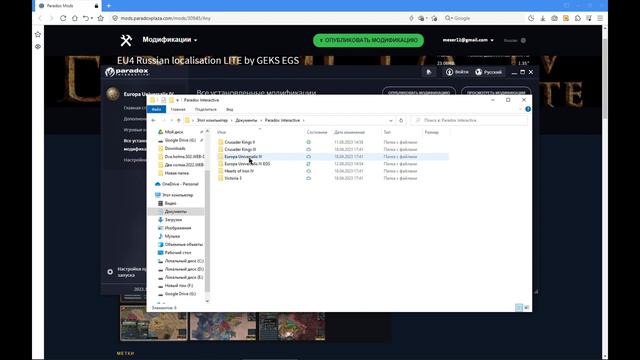This screenshot has height=360, width=640.
Task: Open Explorer address history dropdown
Action: 391,120
